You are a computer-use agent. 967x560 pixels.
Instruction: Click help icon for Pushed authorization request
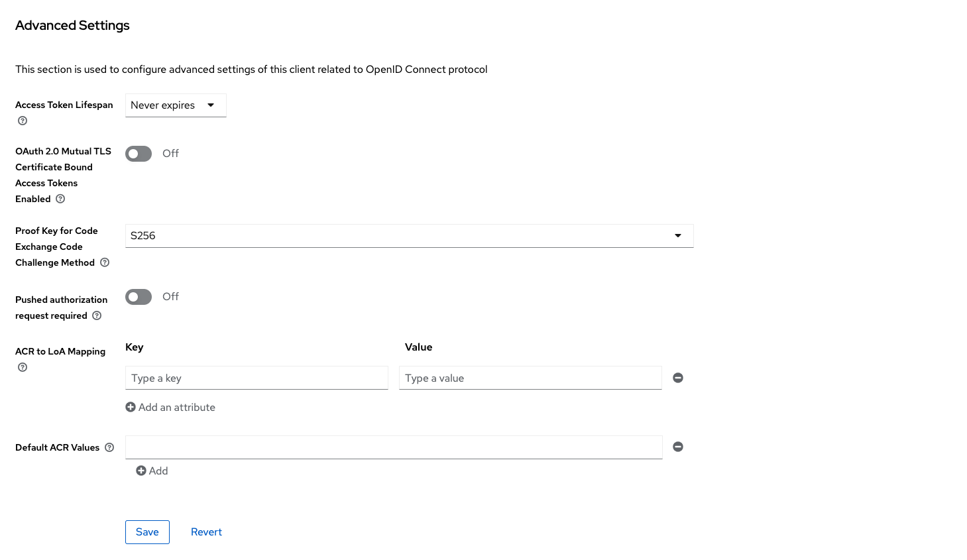[x=97, y=315]
